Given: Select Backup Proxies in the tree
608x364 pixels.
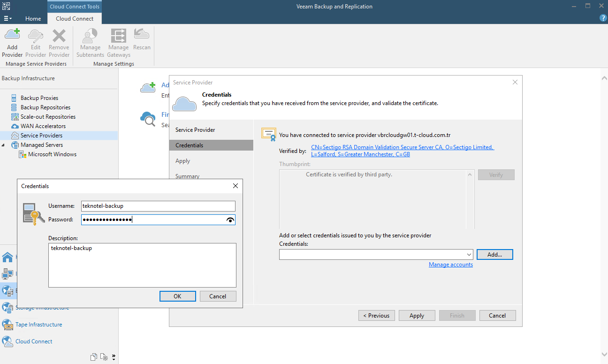Looking at the screenshot, I should coord(39,98).
